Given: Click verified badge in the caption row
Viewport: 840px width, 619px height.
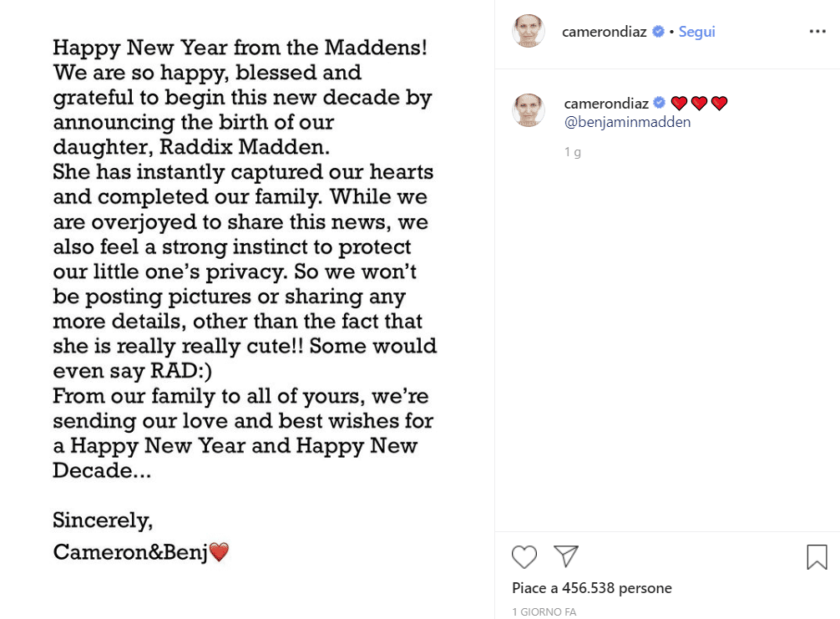Looking at the screenshot, I should point(660,103).
